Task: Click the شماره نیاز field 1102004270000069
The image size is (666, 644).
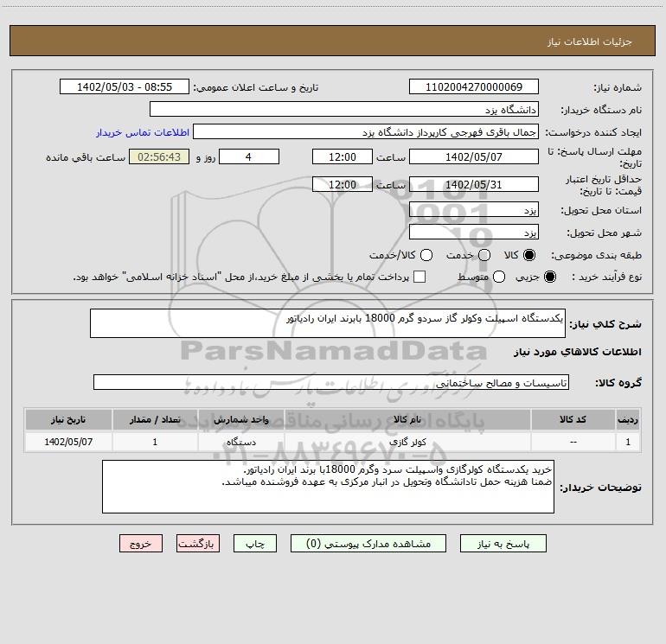Action: click(x=474, y=86)
